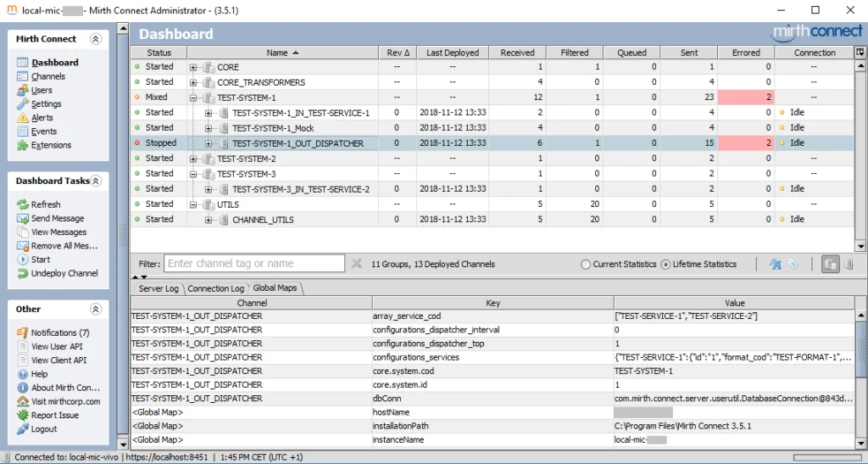
Task: Select the configurations_services key row
Action: pyautogui.click(x=492, y=357)
